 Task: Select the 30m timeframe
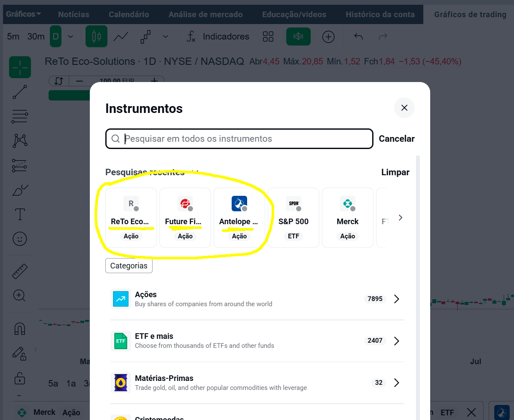(36, 37)
